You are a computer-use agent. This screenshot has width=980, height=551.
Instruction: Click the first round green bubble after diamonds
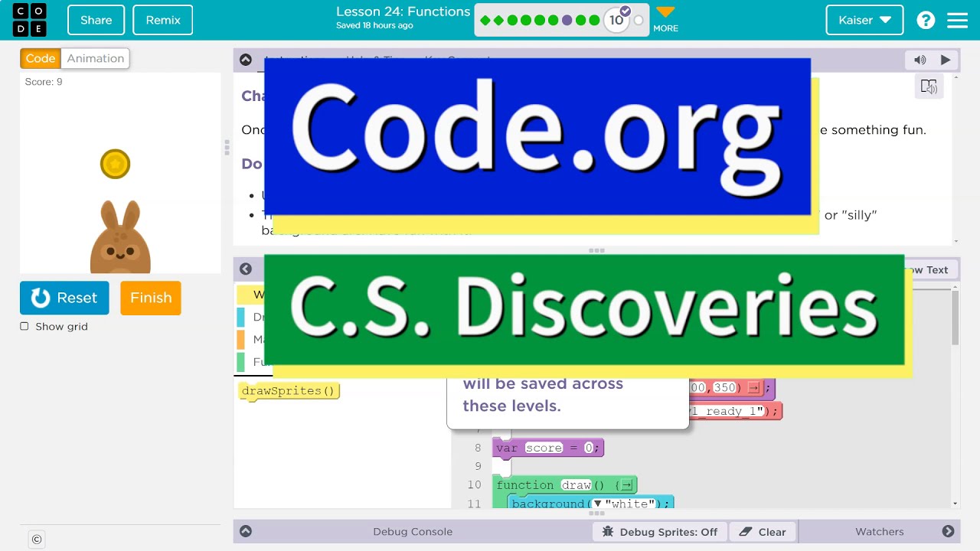tap(512, 20)
